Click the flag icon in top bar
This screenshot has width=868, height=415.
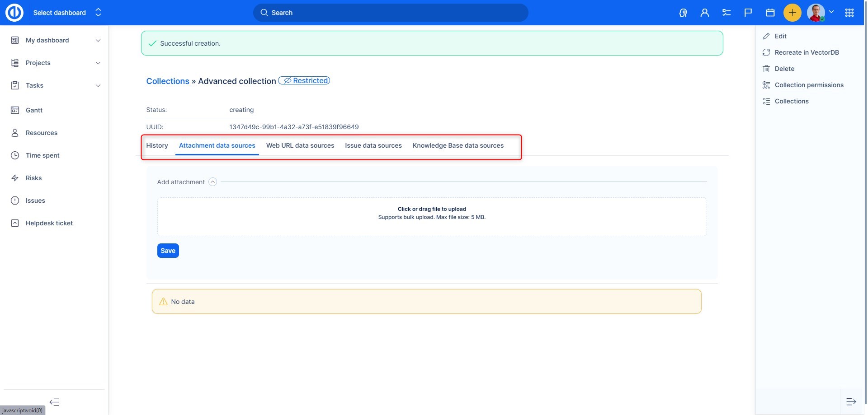pyautogui.click(x=748, y=13)
